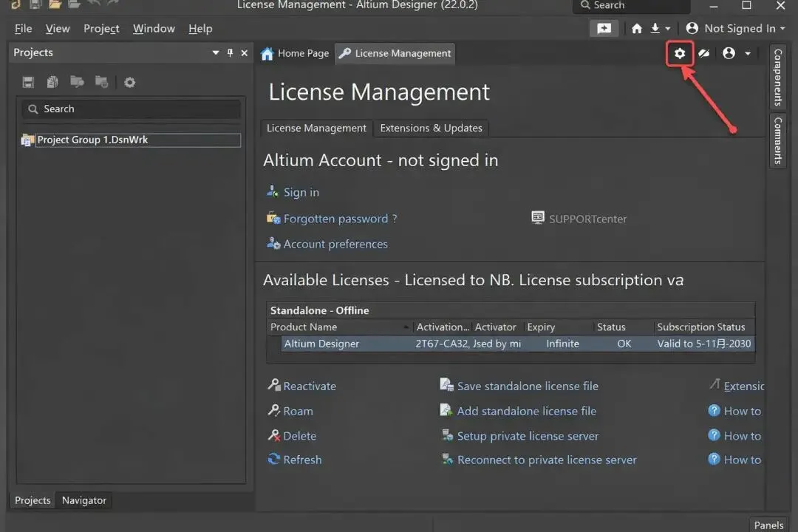Switch to the Navigator tab
The width and height of the screenshot is (798, 532).
(x=84, y=500)
